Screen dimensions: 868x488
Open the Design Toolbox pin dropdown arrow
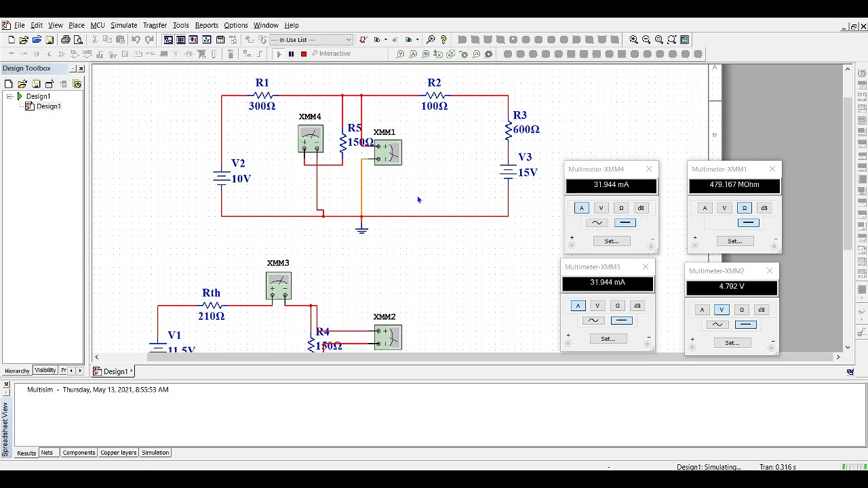[73, 68]
